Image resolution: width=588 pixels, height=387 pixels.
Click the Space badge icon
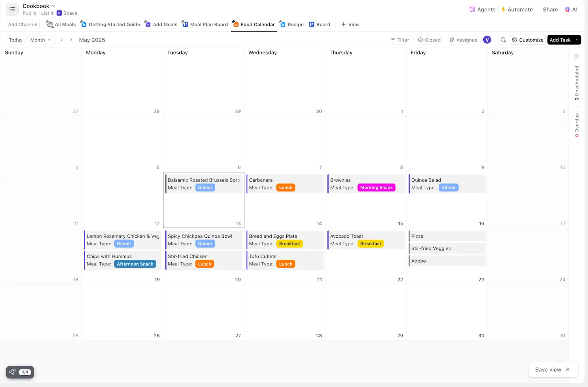click(59, 13)
